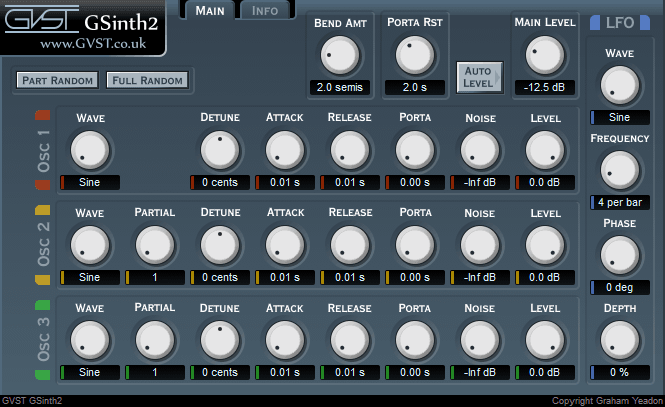Select the -12.5 dB main level field
Viewport: 665px width, 407px height.
point(545,87)
